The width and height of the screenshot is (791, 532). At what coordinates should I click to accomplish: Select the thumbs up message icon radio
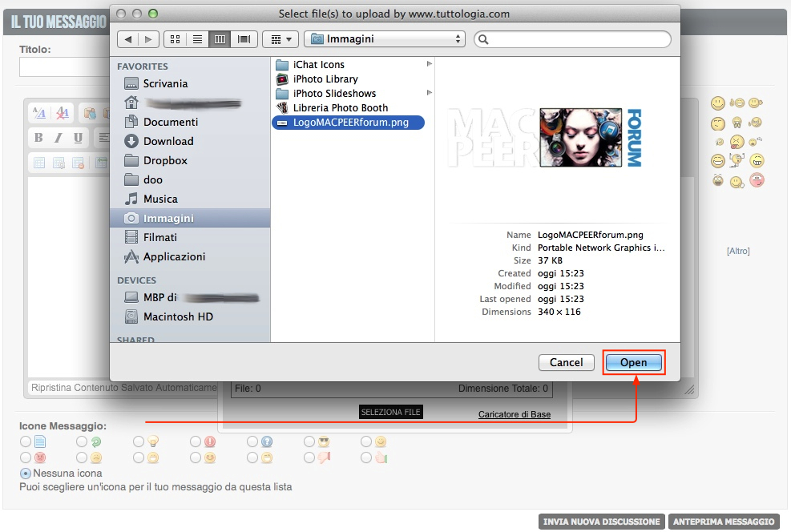[x=366, y=457]
